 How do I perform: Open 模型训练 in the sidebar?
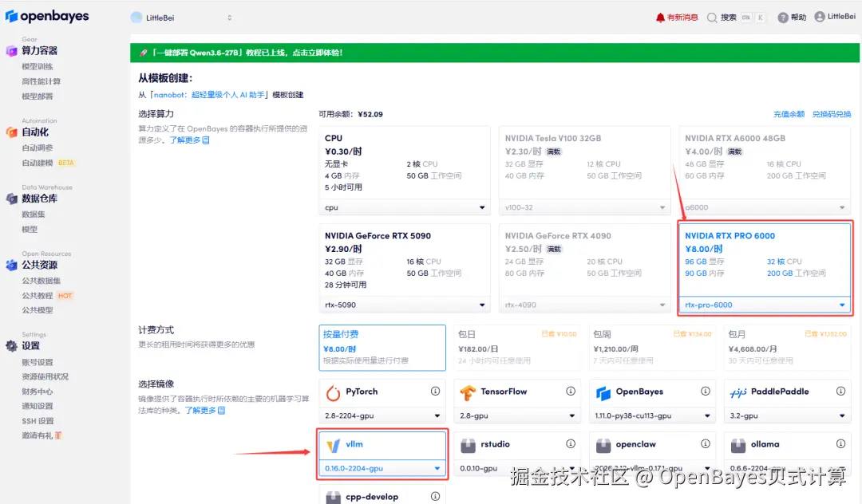tap(38, 66)
